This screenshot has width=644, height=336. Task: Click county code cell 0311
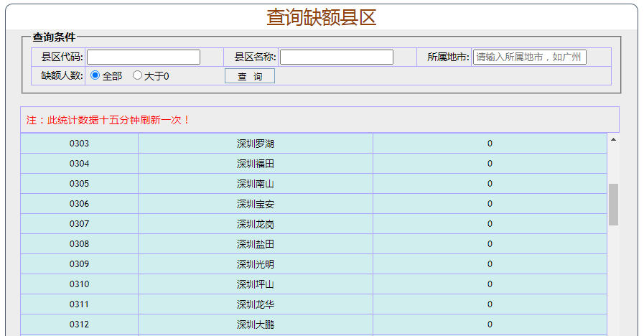point(79,304)
